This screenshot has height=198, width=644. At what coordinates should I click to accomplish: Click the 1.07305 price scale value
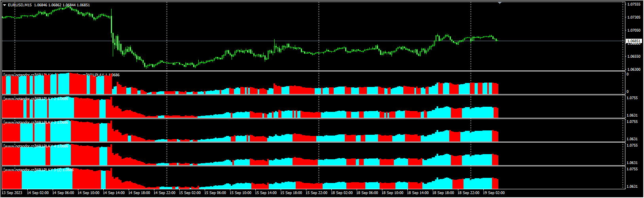tap(635, 17)
